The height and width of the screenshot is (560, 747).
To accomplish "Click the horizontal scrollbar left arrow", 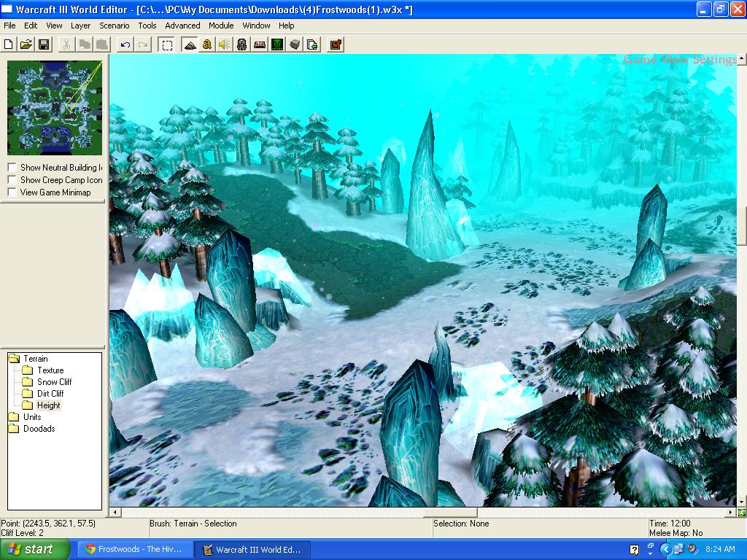I will [x=115, y=513].
